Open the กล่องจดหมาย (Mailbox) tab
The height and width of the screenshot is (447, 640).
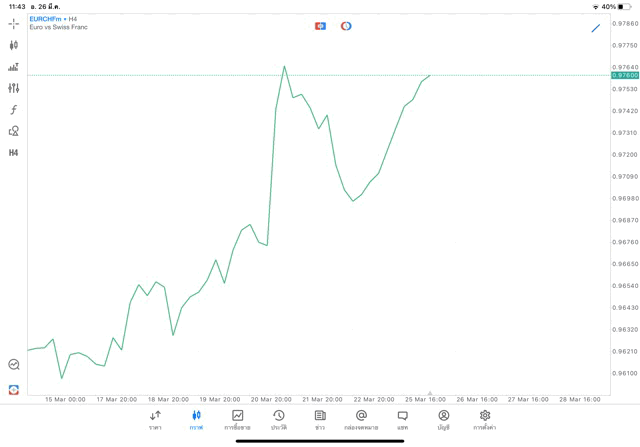click(361, 420)
